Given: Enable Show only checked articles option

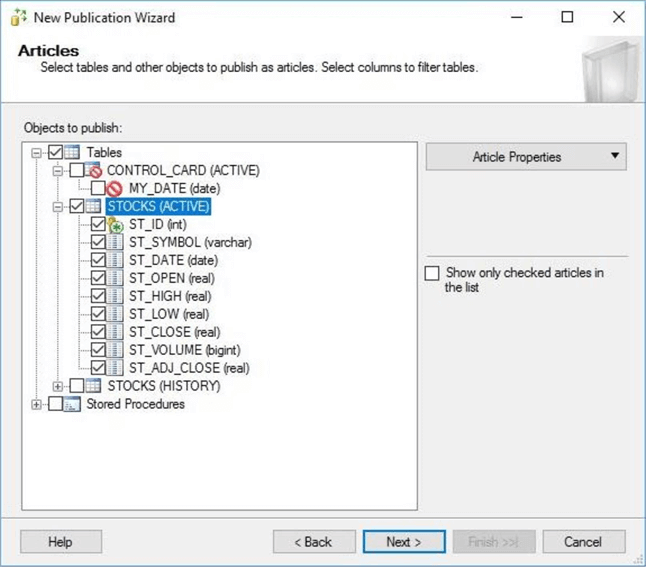Looking at the screenshot, I should (432, 273).
